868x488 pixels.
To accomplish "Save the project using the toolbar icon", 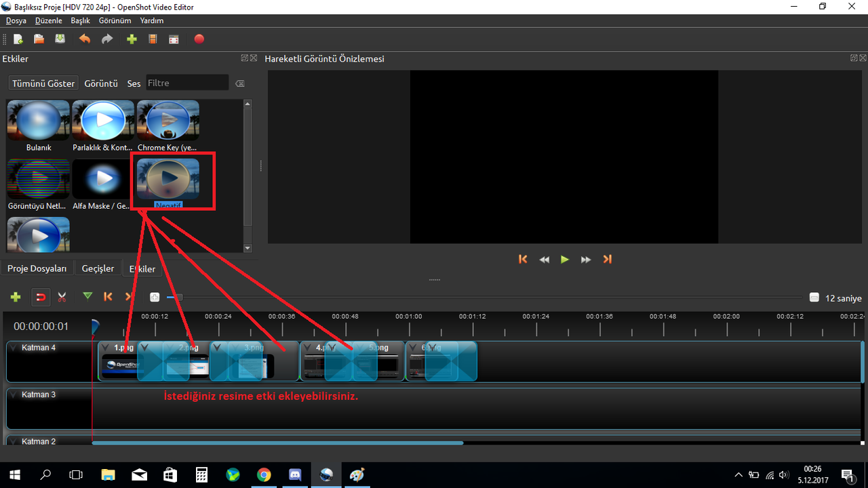I will (60, 39).
